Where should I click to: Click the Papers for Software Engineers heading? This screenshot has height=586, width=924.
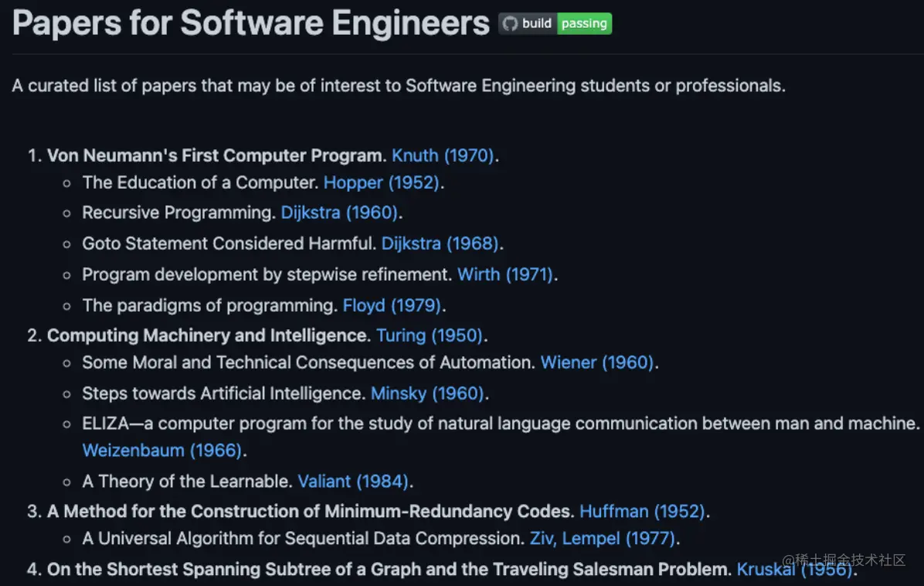251,24
